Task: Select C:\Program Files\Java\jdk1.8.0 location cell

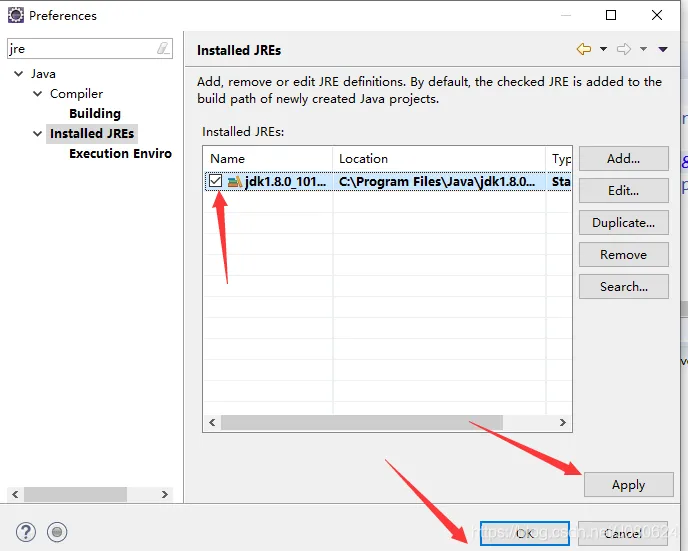Action: click(x=439, y=182)
